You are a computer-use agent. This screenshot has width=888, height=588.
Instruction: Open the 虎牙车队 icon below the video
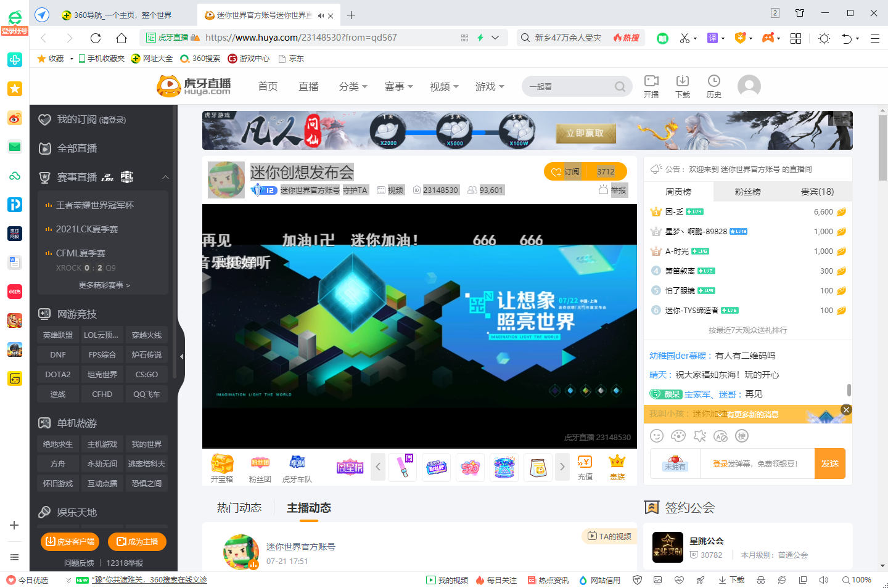(297, 463)
